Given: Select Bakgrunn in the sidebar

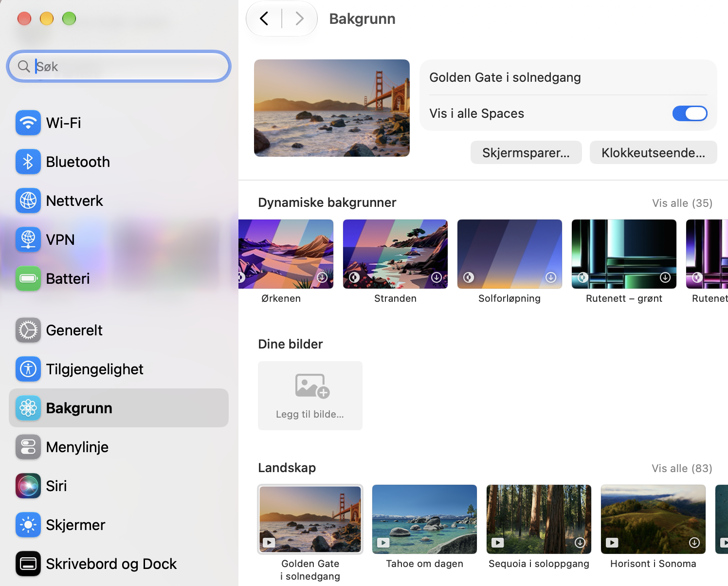Looking at the screenshot, I should (x=119, y=408).
